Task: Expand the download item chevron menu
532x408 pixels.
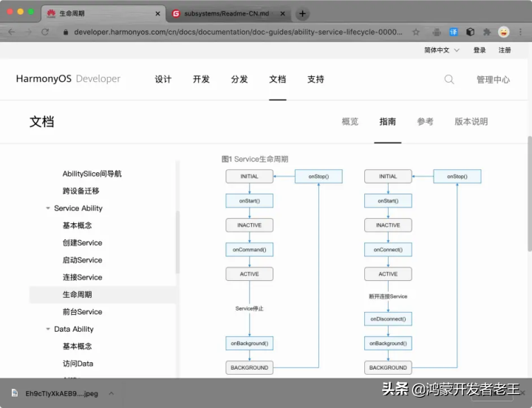Action: pos(112,393)
